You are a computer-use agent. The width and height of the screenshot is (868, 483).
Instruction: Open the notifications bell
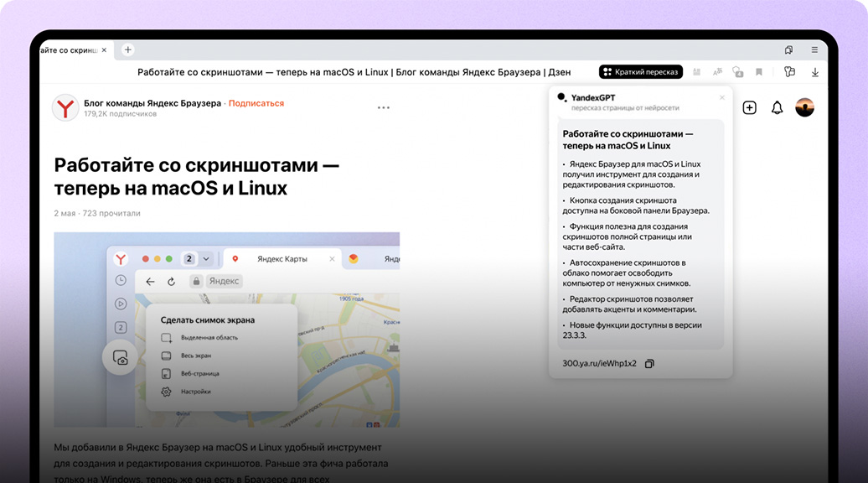pos(777,107)
